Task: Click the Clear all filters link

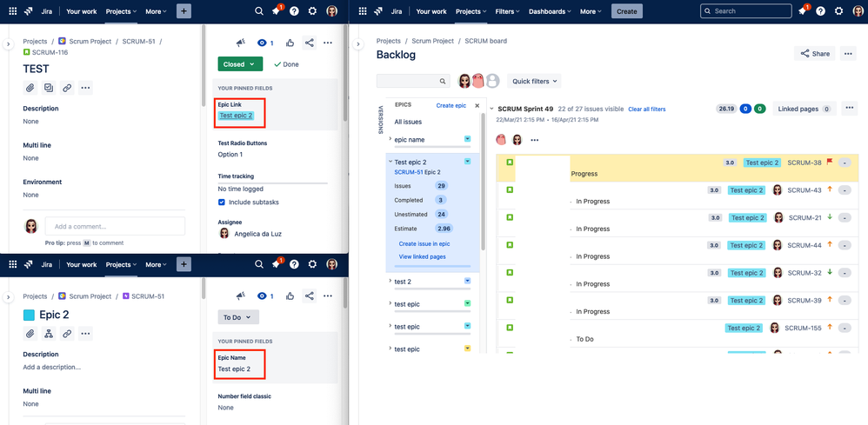Action: point(646,110)
